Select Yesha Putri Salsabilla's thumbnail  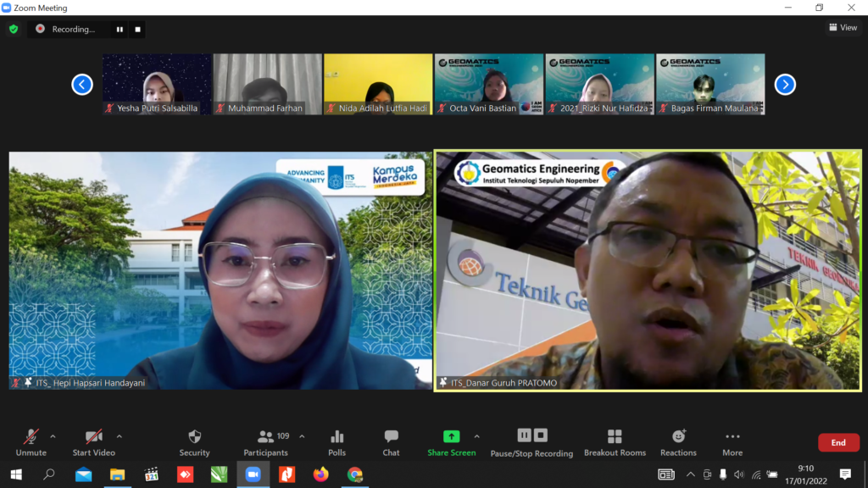tap(157, 84)
